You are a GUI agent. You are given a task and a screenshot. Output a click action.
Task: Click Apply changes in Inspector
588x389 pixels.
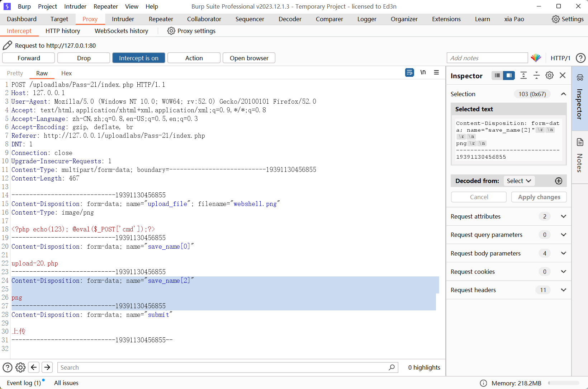click(539, 197)
